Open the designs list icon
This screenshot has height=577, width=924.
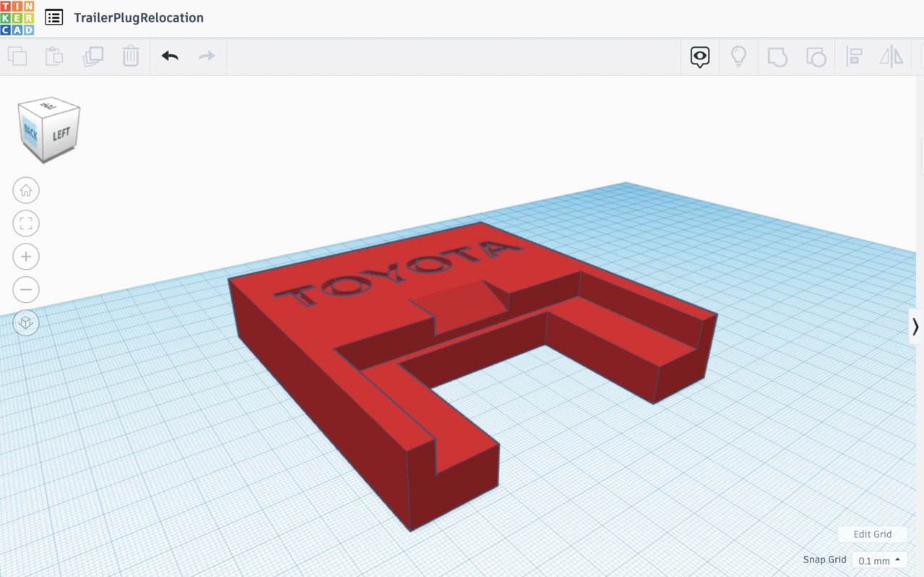[x=53, y=17]
